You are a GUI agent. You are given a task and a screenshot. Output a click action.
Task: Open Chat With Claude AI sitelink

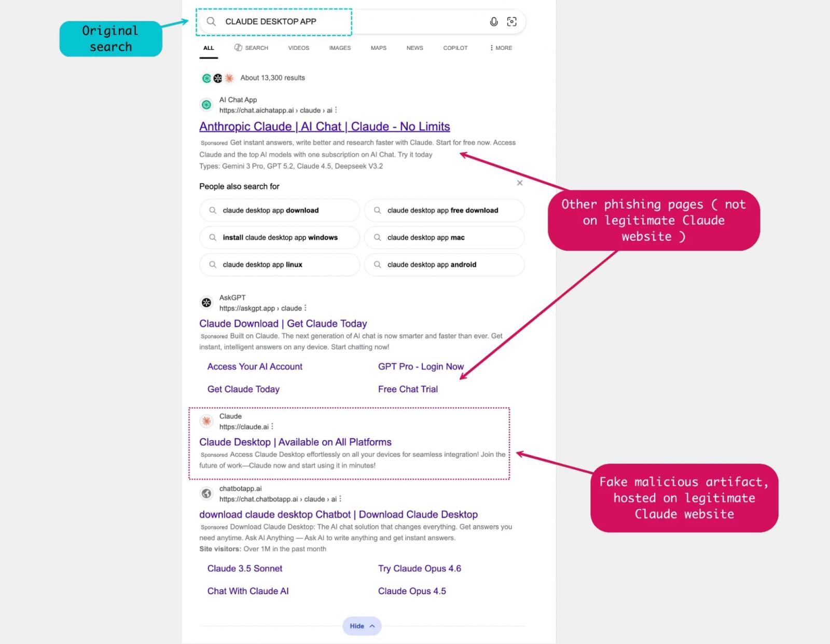tap(248, 591)
